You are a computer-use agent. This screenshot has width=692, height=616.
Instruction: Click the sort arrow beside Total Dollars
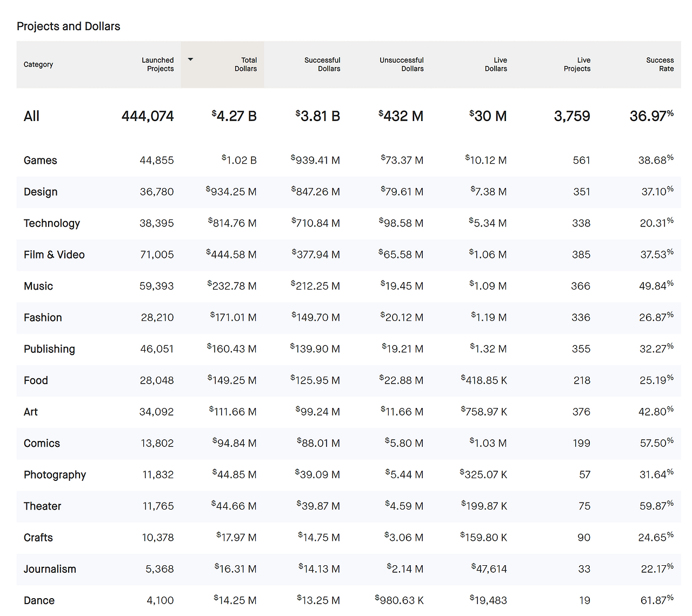(190, 59)
